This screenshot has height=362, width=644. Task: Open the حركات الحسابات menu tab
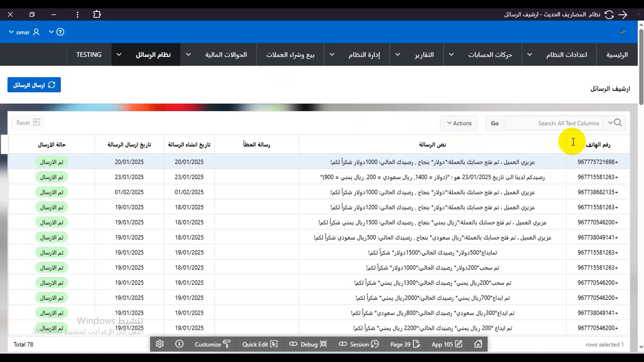[x=490, y=55]
